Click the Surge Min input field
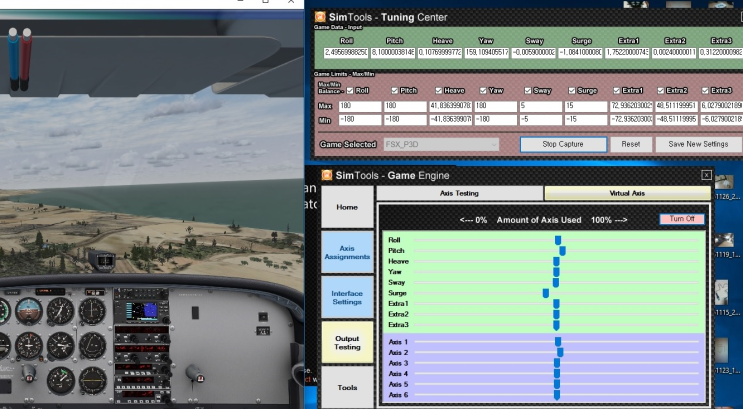The image size is (743, 409). 586,120
